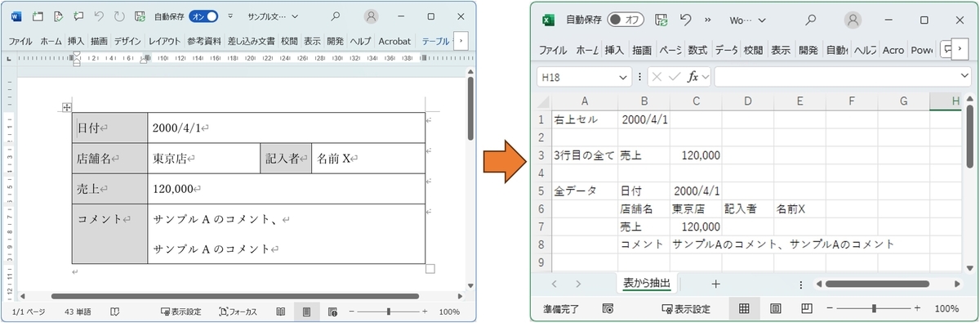Open Excel status bar display settings

tap(686, 308)
